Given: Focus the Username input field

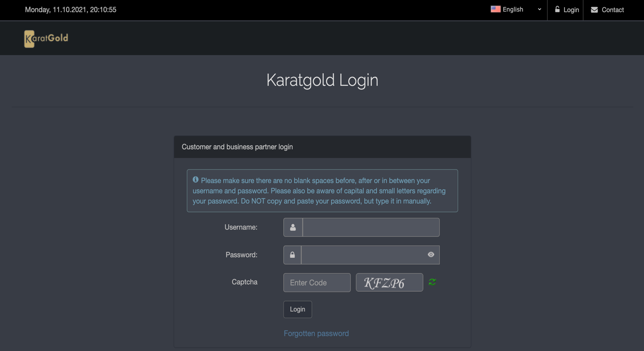Looking at the screenshot, I should tap(371, 227).
